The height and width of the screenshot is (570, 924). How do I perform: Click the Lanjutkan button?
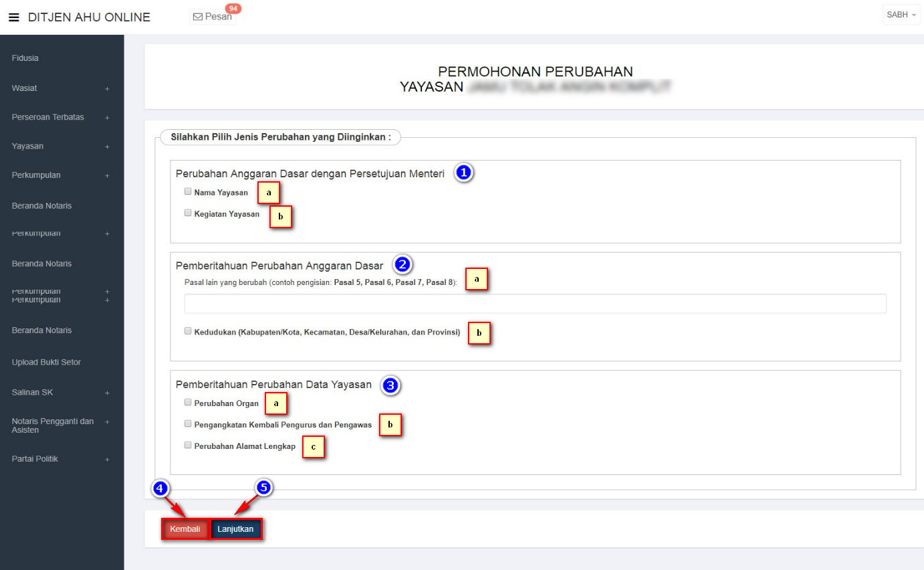click(x=235, y=529)
